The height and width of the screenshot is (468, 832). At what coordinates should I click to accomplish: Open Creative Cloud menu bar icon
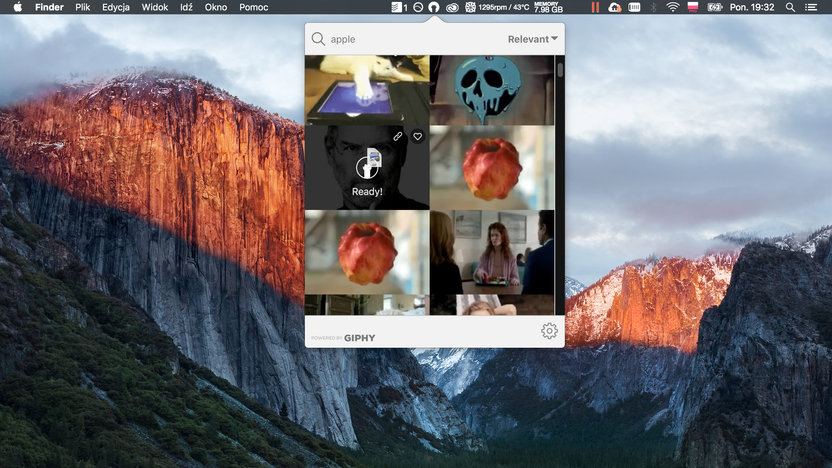coord(452,7)
